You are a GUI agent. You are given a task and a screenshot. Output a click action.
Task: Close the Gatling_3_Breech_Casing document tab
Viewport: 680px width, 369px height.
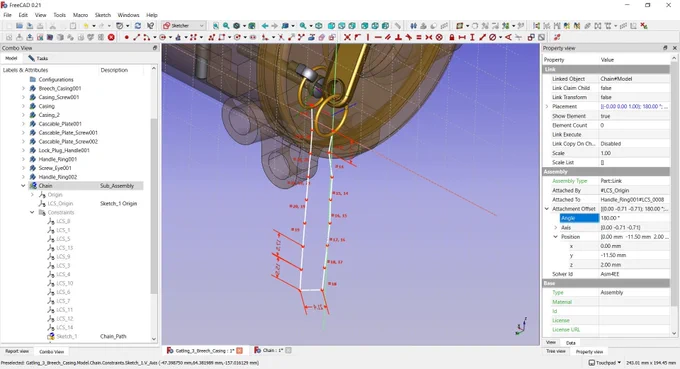click(239, 350)
